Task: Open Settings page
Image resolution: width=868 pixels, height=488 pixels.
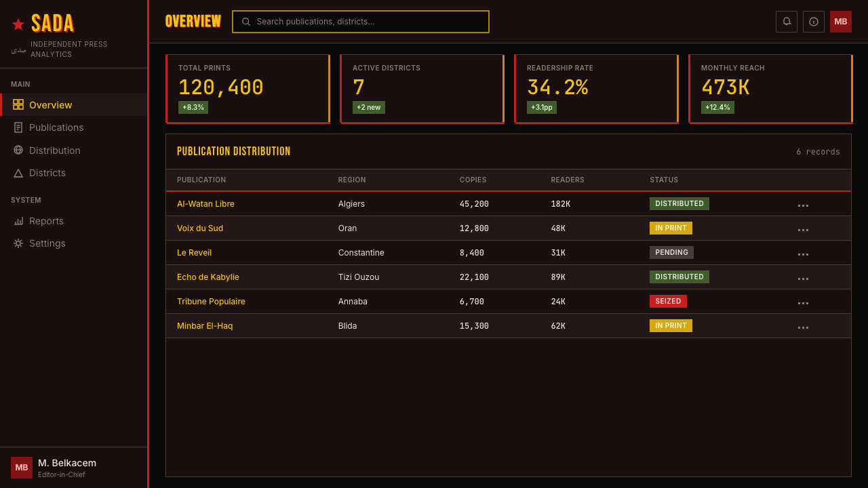Action: [x=74, y=243]
